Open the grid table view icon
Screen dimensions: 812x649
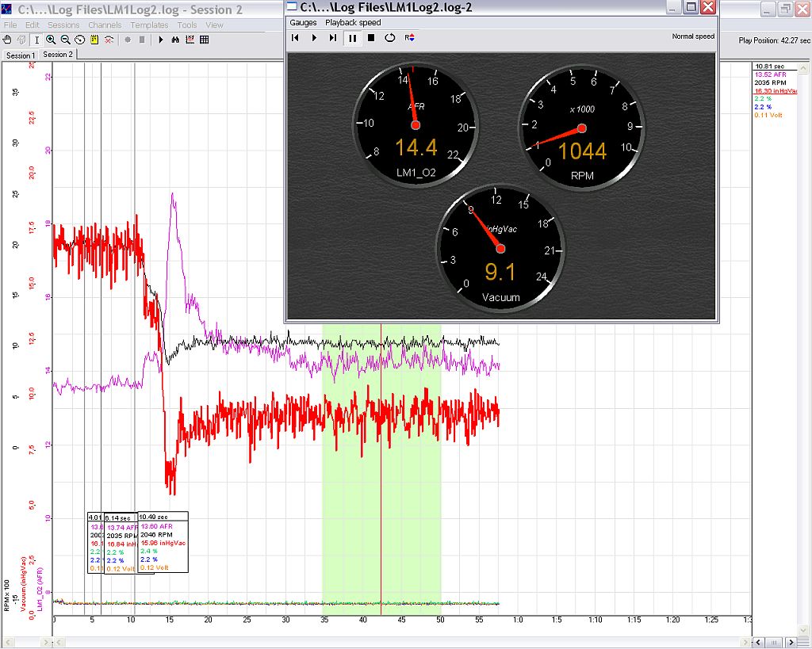pyautogui.click(x=204, y=40)
